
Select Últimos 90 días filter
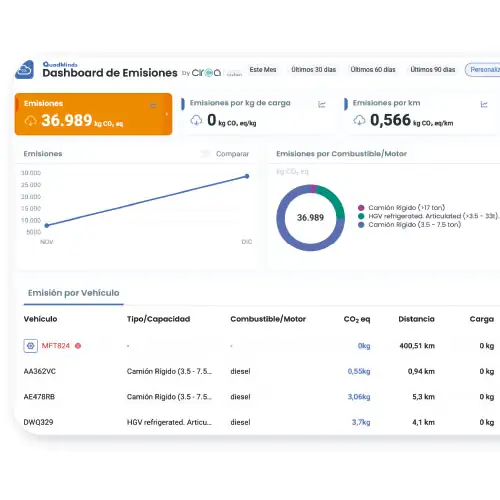point(433,69)
